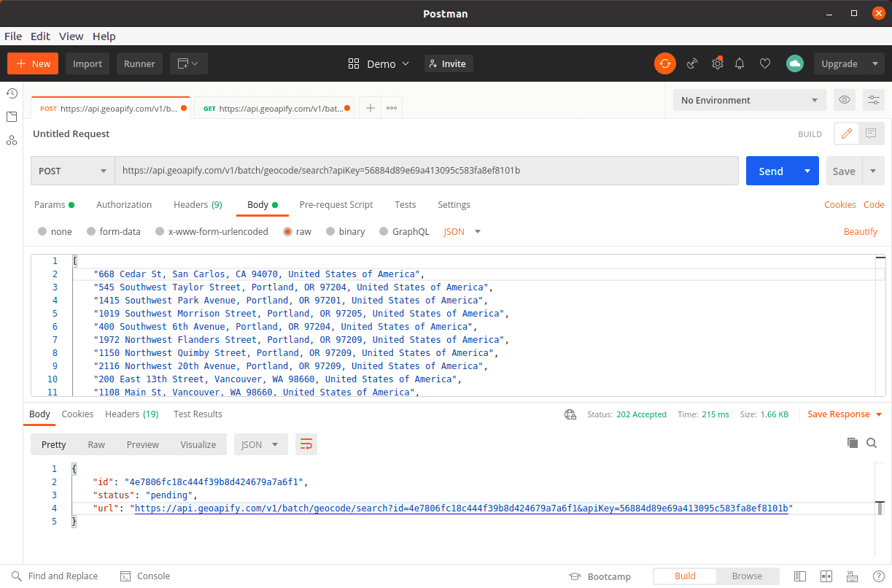The image size is (892, 588).
Task: Open the notifications bell icon
Action: tap(740, 63)
